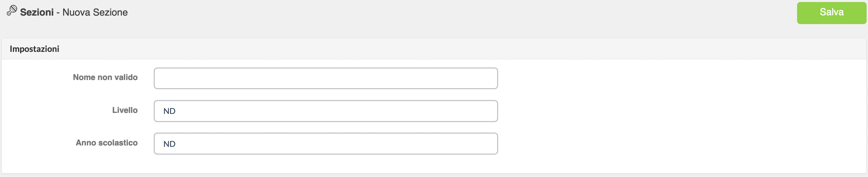The width and height of the screenshot is (868, 177).
Task: Open the Livello dropdown
Action: [326, 111]
